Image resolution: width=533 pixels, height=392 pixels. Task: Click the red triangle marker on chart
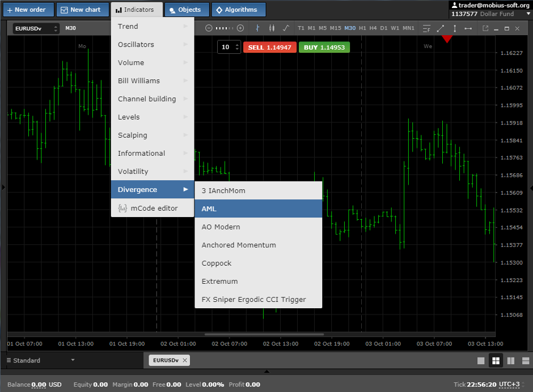447,39
